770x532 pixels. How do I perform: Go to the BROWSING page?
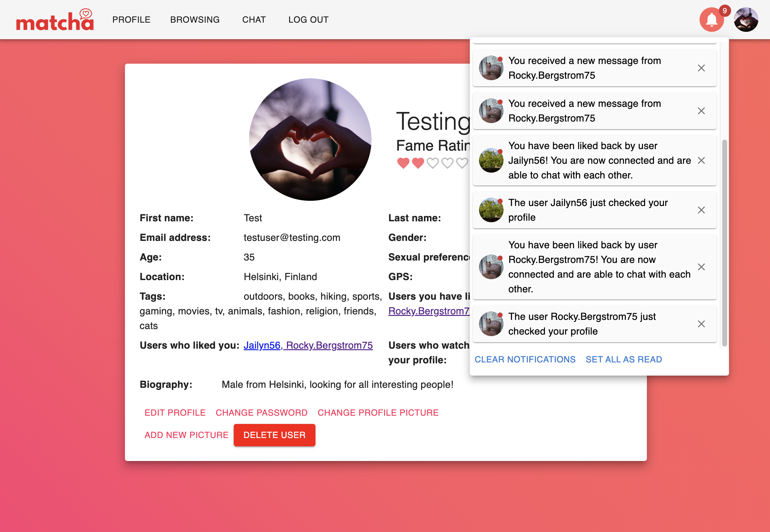click(x=195, y=20)
